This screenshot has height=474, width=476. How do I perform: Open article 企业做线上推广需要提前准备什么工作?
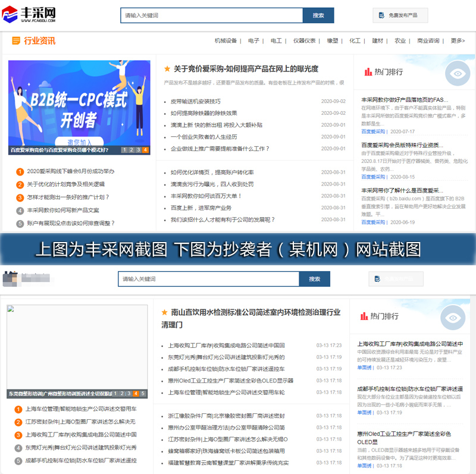click(x=220, y=149)
